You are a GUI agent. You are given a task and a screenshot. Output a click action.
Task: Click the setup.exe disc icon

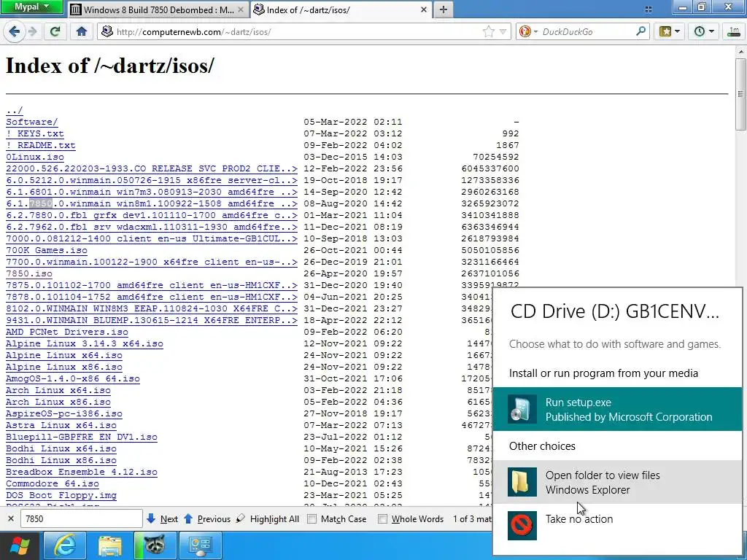point(522,409)
